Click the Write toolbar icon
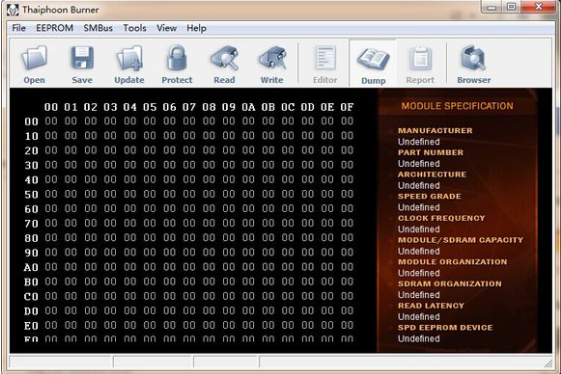 [272, 58]
